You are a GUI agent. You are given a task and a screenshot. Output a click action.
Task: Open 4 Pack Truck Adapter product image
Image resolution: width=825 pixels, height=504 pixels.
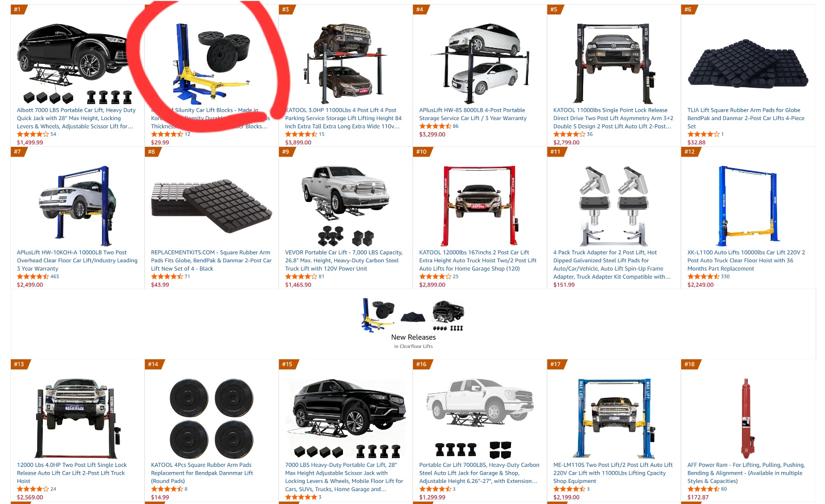click(614, 205)
